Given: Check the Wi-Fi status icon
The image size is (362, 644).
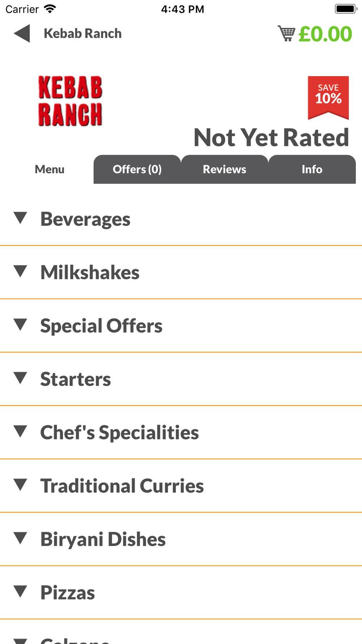Looking at the screenshot, I should pos(50,9).
